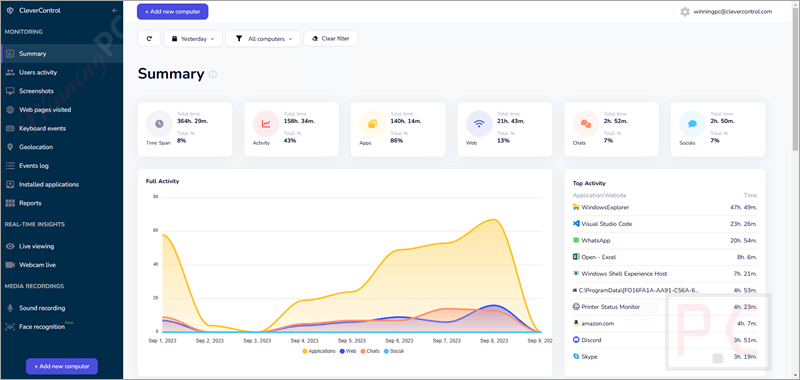800x380 pixels.
Task: Click the Screenshots monitor icon
Action: [10, 91]
